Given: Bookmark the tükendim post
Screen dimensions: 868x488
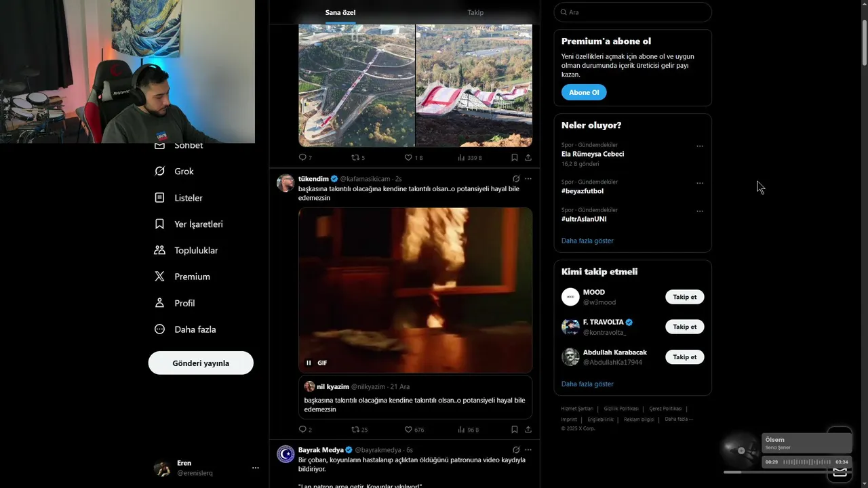Looking at the screenshot, I should [x=515, y=429].
